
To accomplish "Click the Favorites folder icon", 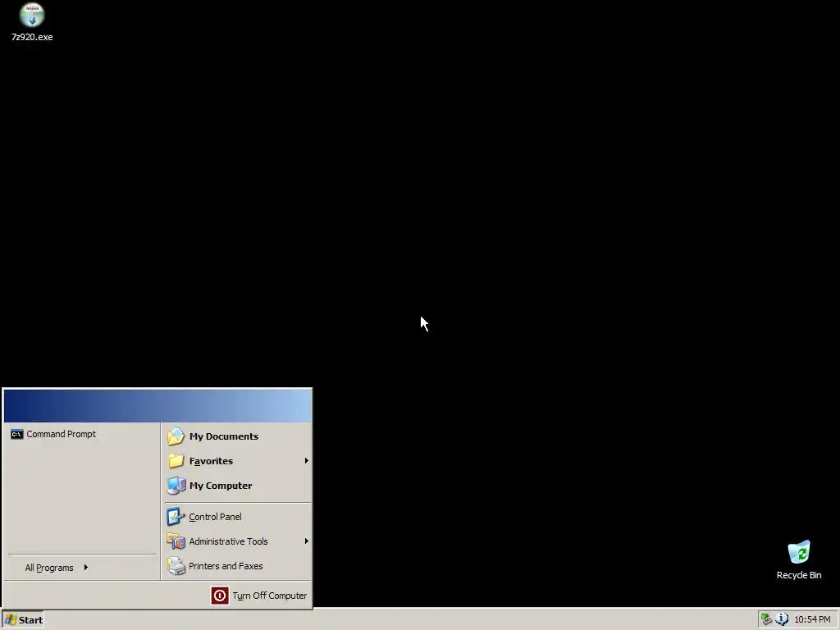I will click(176, 461).
